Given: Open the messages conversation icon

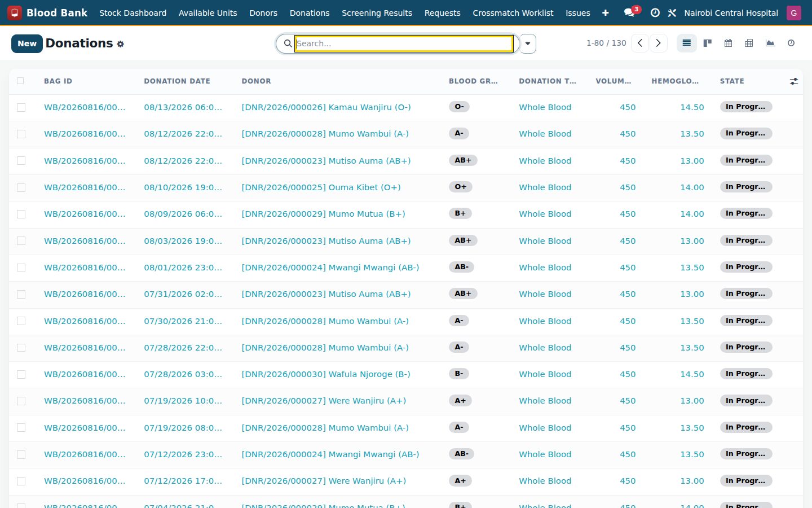Looking at the screenshot, I should 629,12.
